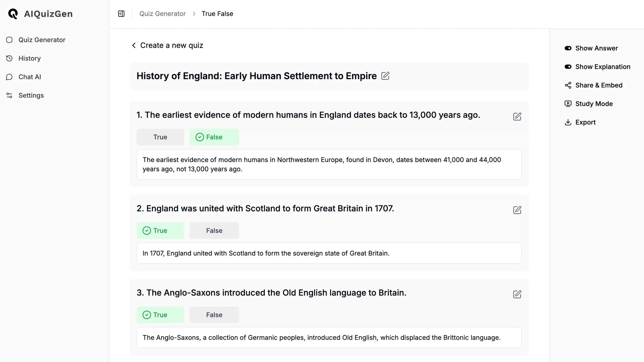Click the edit icon on question 1
The image size is (644, 362).
click(517, 116)
